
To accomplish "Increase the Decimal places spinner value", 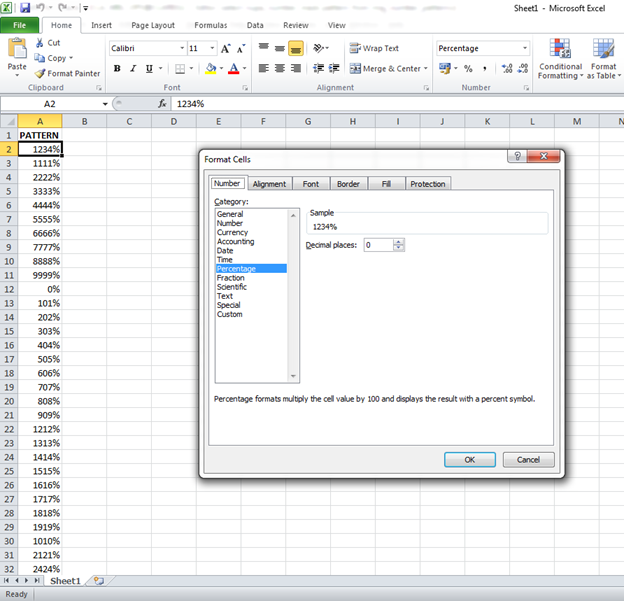I will click(398, 242).
